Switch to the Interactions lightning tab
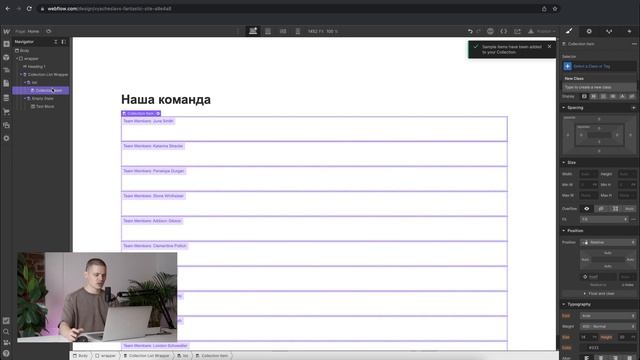This screenshot has width=640, height=360. click(629, 31)
